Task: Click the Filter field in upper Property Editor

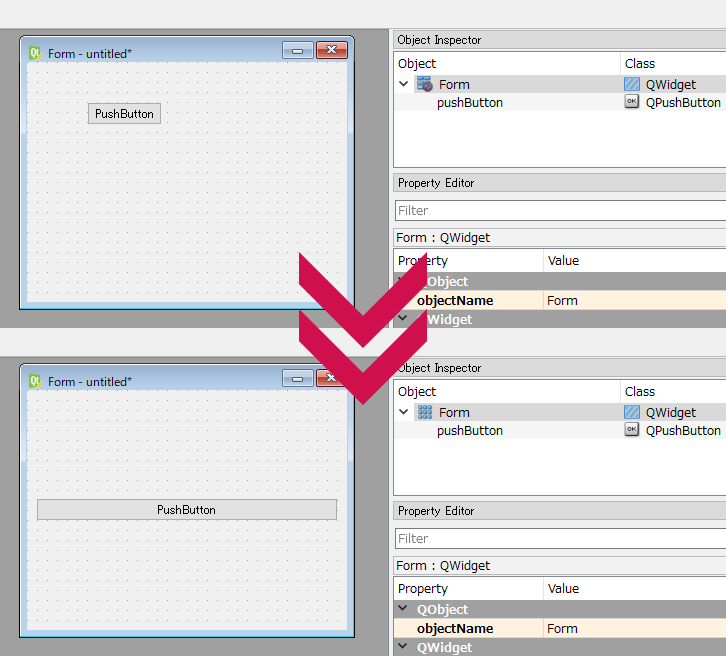Action: (560, 211)
